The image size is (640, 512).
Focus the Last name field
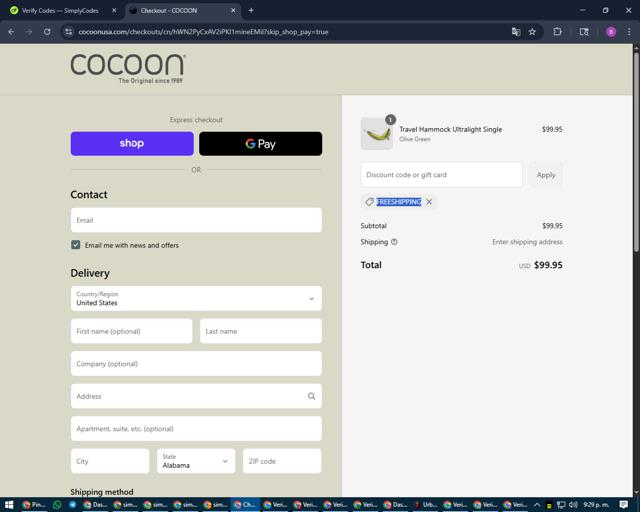[261, 331]
